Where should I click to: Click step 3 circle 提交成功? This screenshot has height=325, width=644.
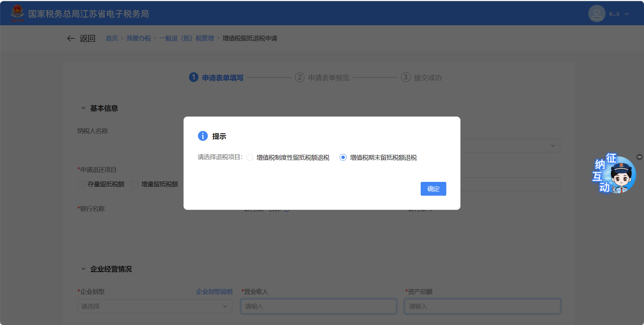405,77
